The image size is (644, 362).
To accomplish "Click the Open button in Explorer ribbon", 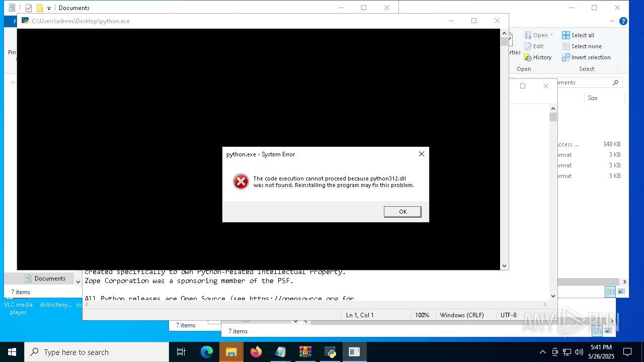I will pyautogui.click(x=536, y=35).
